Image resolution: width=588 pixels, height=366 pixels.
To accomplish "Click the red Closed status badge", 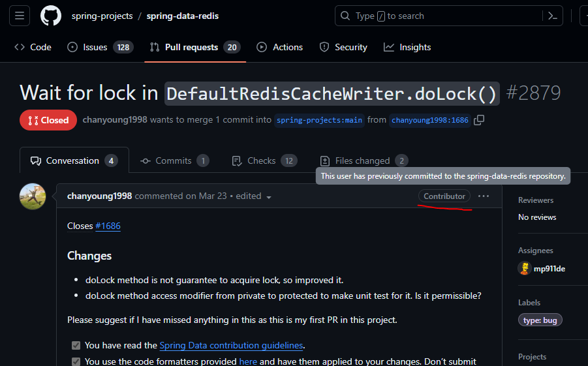I will (x=48, y=120).
